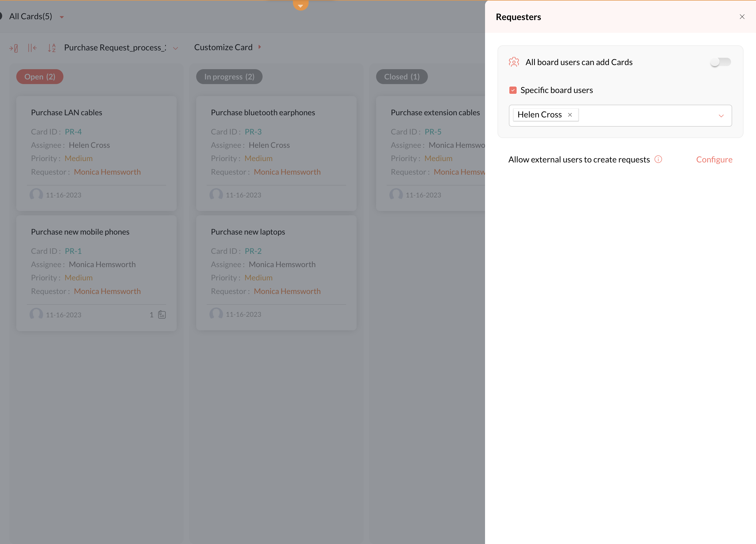The image size is (756, 544).
Task: Click the board users icon in Requesters panel
Action: click(514, 62)
